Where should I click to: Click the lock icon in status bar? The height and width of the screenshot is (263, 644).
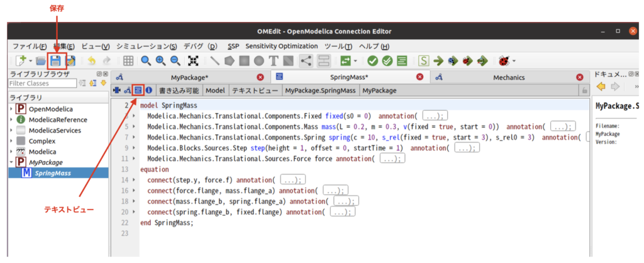click(584, 91)
